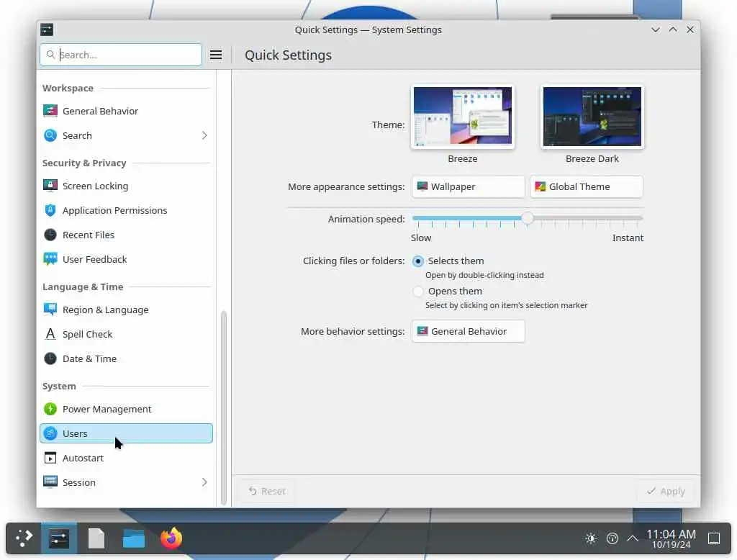Select the Selects them radio button

[418, 261]
